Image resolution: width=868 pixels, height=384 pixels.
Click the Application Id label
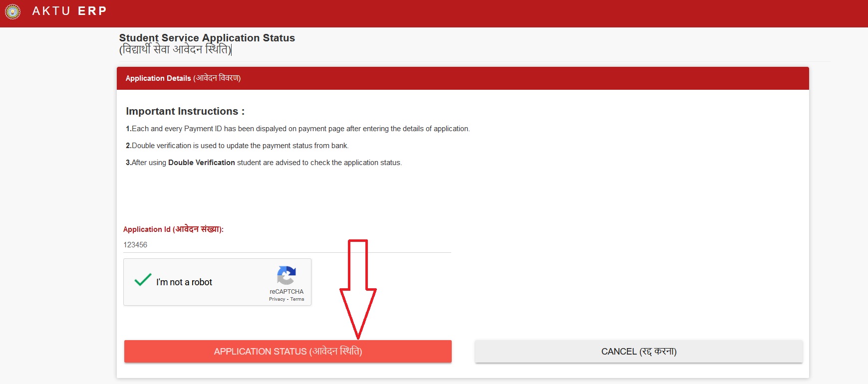(173, 229)
